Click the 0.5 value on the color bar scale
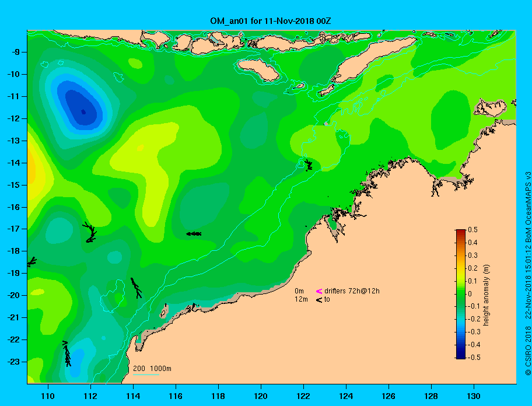This screenshot has width=532, height=406. pyautogui.click(x=473, y=230)
